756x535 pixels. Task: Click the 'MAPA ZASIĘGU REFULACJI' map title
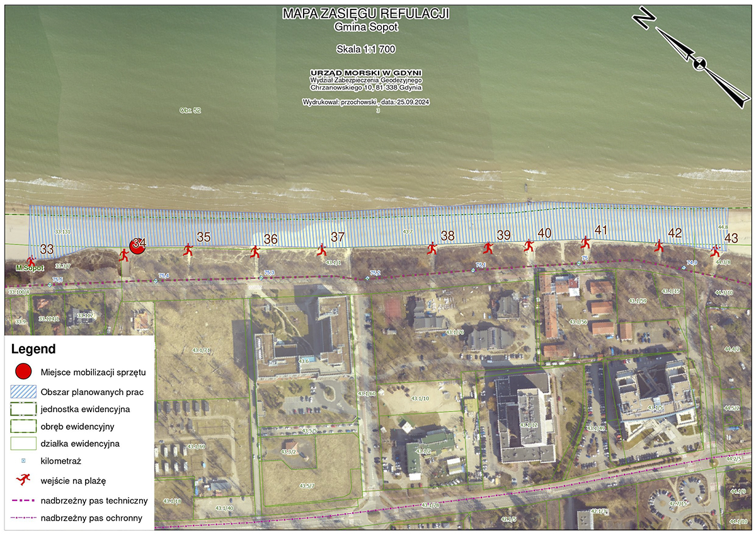pyautogui.click(x=366, y=14)
